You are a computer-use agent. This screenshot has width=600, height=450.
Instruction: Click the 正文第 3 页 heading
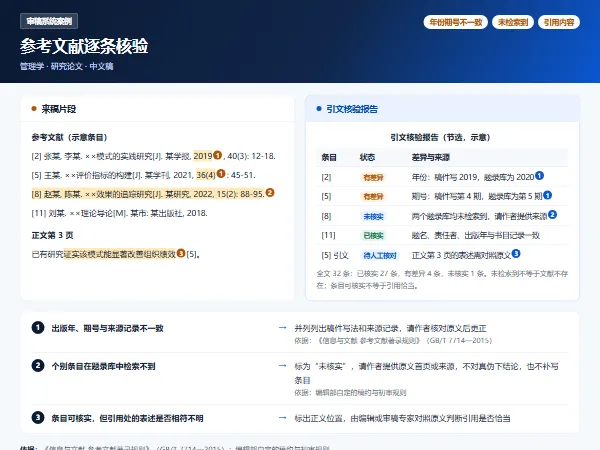coord(52,235)
